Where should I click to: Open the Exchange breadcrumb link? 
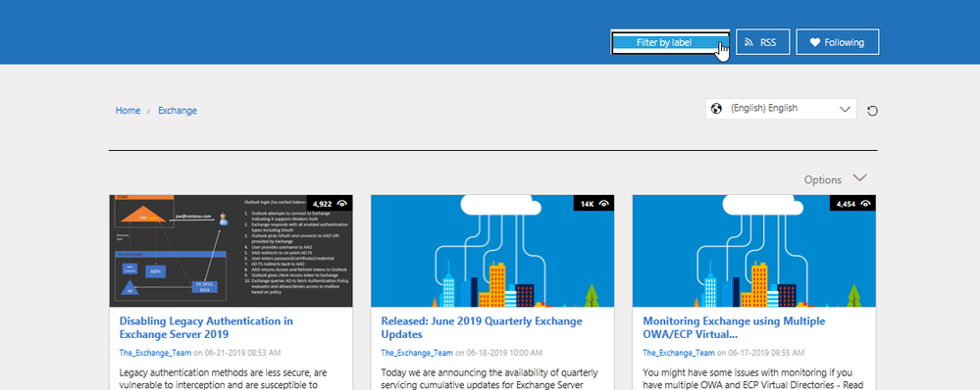178,111
